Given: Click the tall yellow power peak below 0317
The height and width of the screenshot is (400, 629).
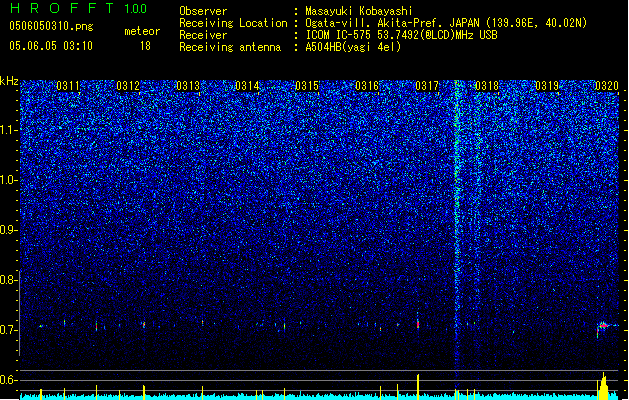Looking at the screenshot, I should click(418, 385).
